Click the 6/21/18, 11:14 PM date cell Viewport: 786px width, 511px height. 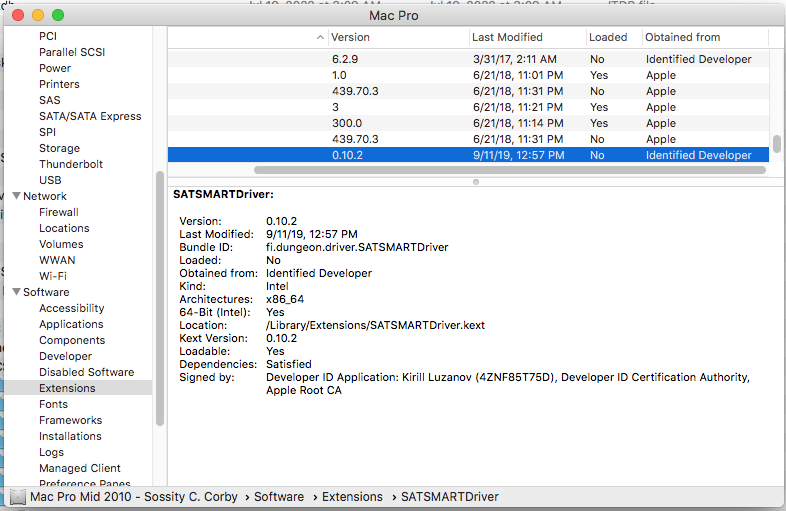tap(518, 123)
